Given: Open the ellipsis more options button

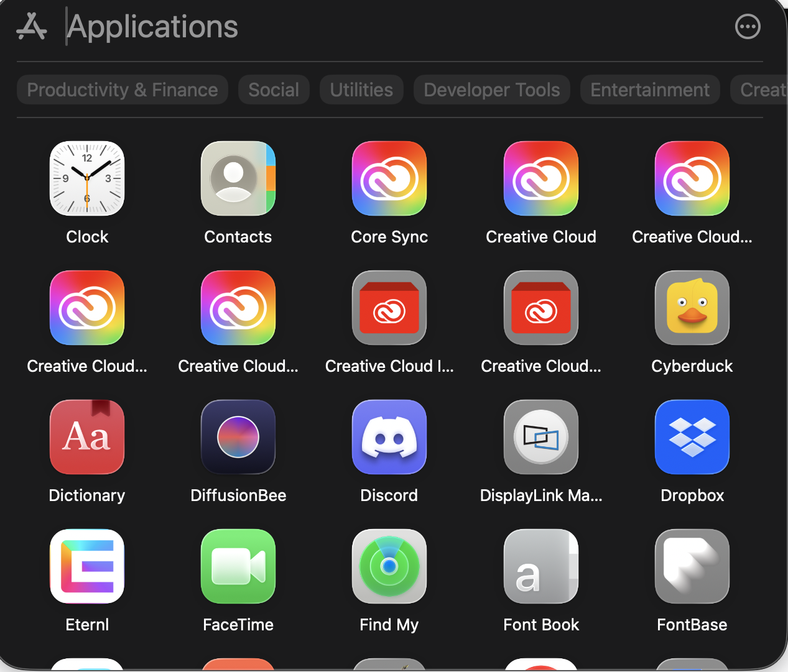Looking at the screenshot, I should pos(748,27).
